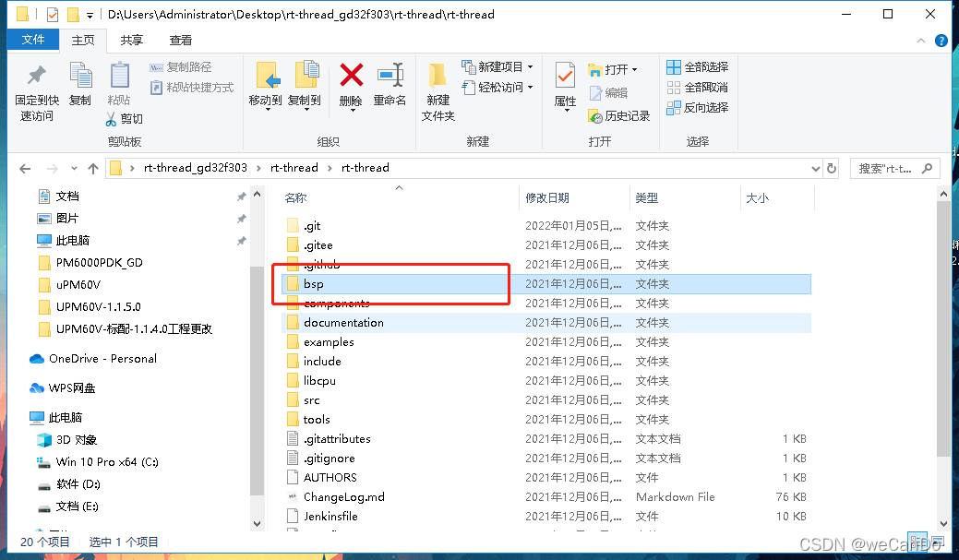
Task: Click the red Delete icon
Action: 351,76
